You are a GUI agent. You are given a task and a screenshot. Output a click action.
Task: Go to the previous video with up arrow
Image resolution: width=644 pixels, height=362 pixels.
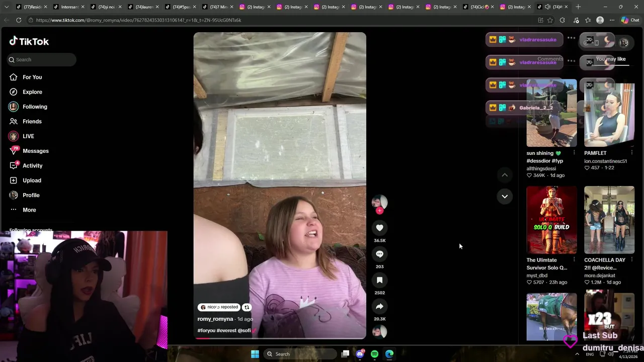[505, 175]
